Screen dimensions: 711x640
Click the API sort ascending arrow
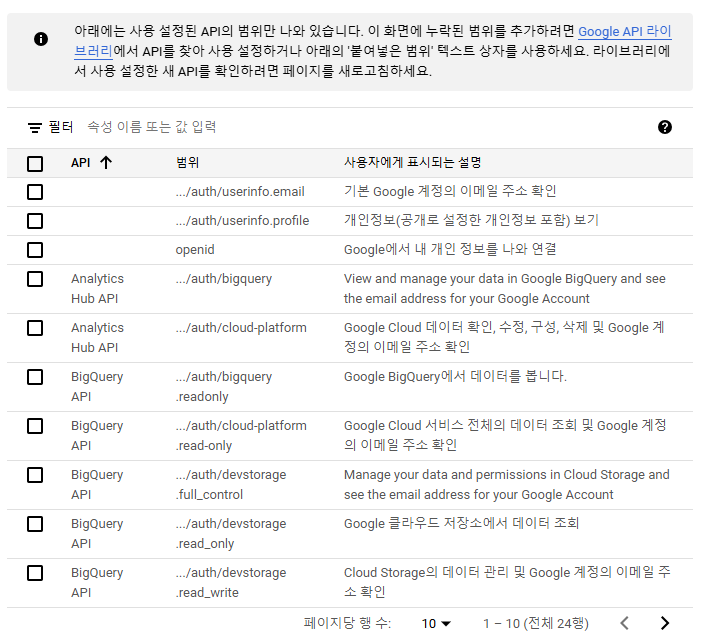[x=106, y=162]
